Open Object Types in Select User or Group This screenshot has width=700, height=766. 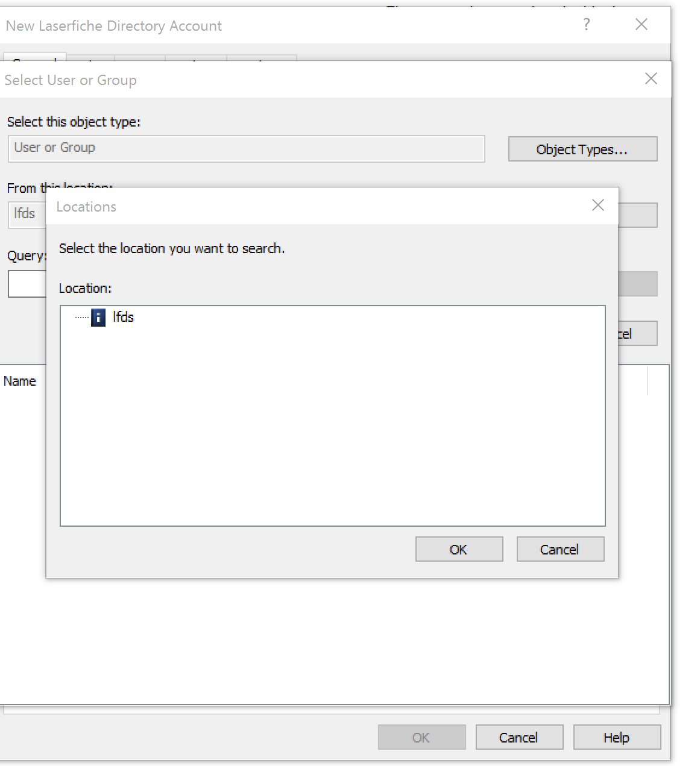582,149
